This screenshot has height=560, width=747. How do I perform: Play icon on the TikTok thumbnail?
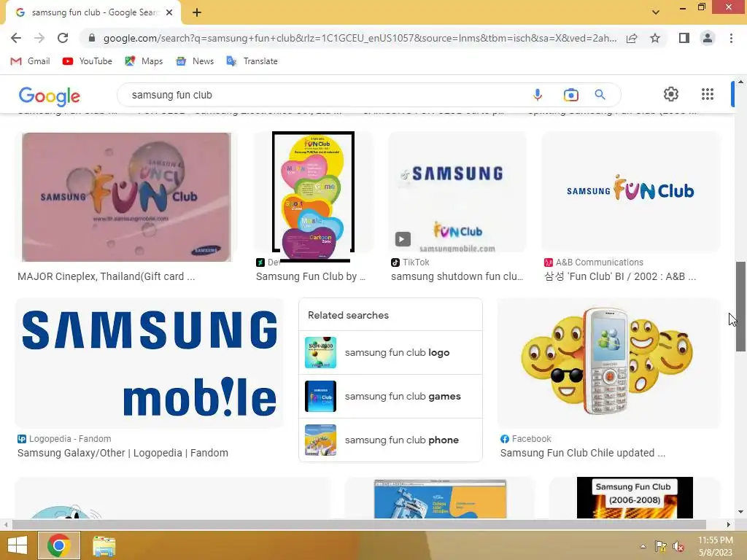(403, 239)
